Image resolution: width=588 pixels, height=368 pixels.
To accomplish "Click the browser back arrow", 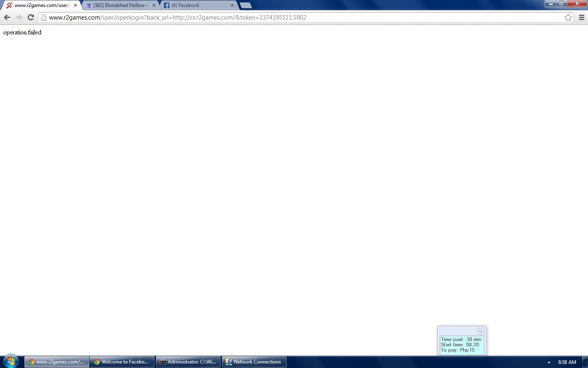I will [7, 17].
